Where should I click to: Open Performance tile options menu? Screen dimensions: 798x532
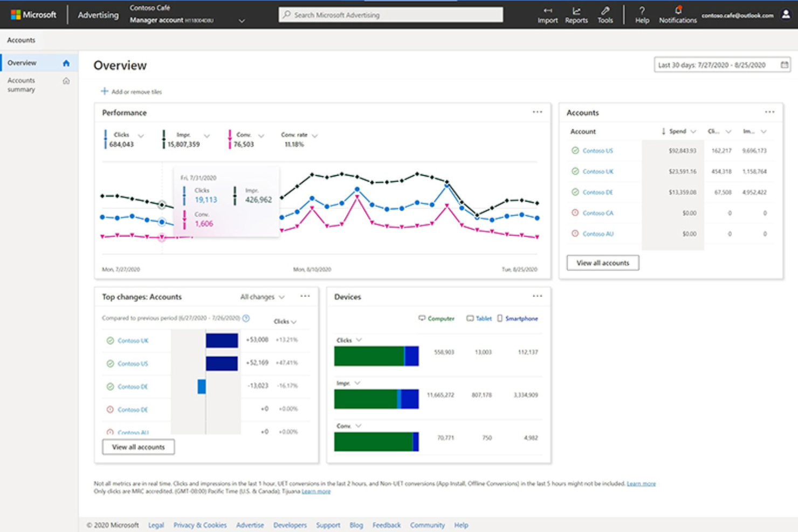(x=537, y=112)
